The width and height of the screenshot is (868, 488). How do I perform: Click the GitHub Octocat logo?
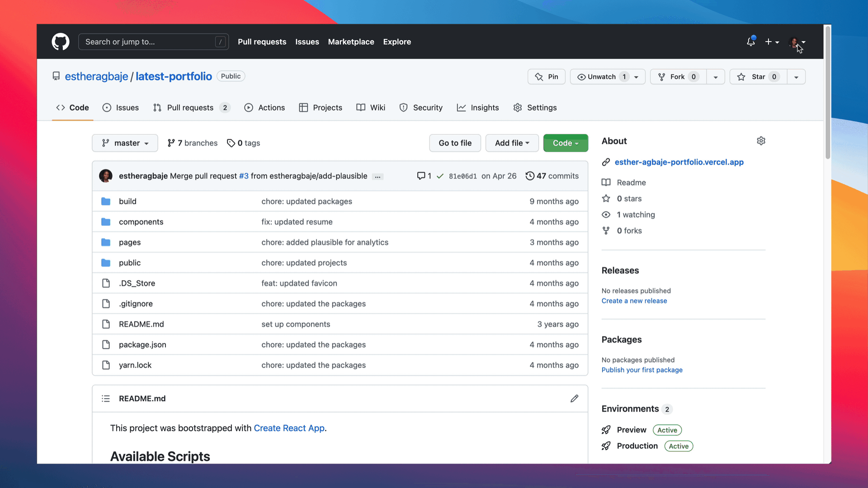coord(61,42)
